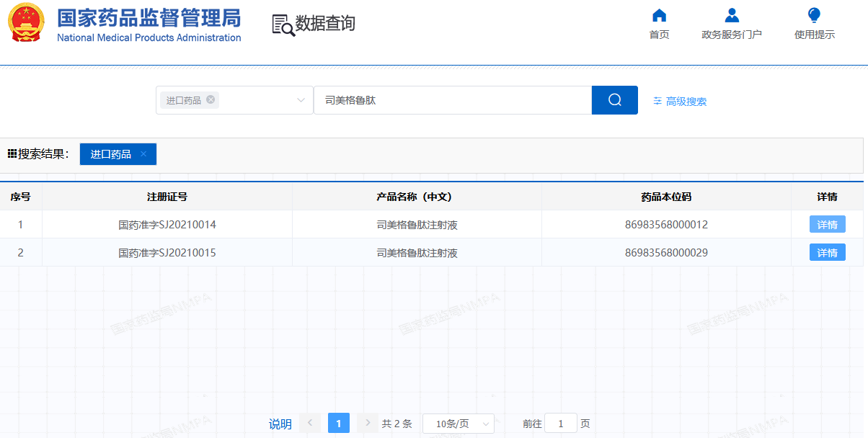Screen dimensions: 868x438
Task: Click the 数据查询 data query icon
Action: tap(283, 24)
